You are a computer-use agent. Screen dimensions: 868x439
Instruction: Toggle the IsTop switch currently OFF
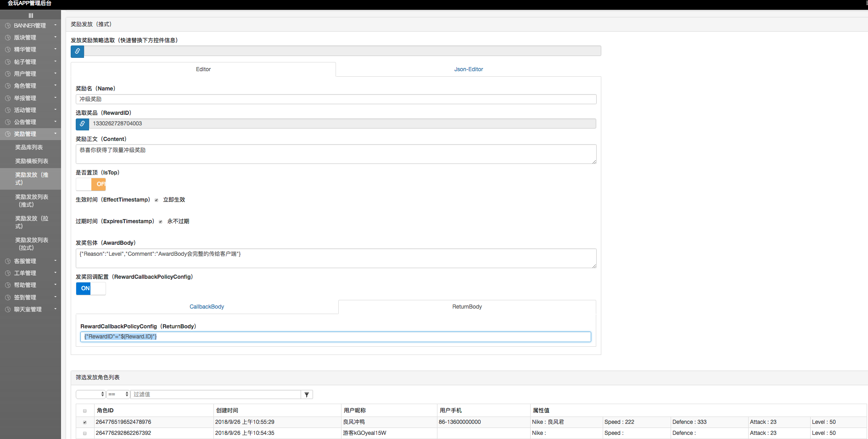click(x=91, y=184)
